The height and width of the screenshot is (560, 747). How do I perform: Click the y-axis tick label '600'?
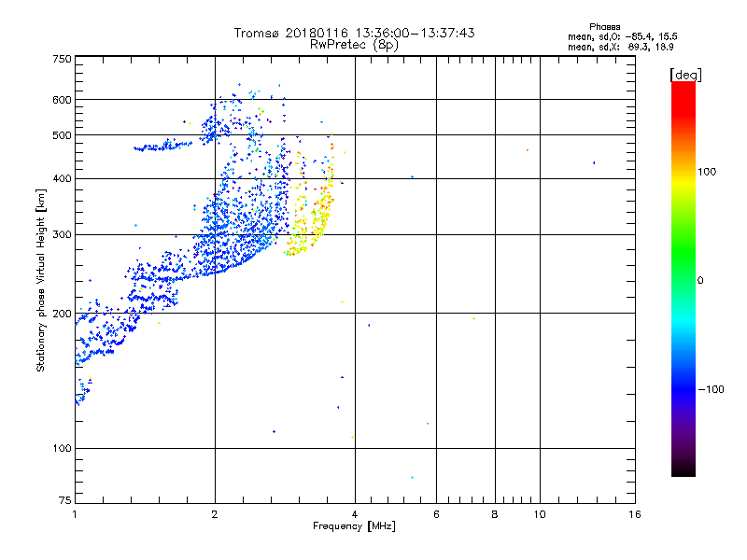coord(63,100)
